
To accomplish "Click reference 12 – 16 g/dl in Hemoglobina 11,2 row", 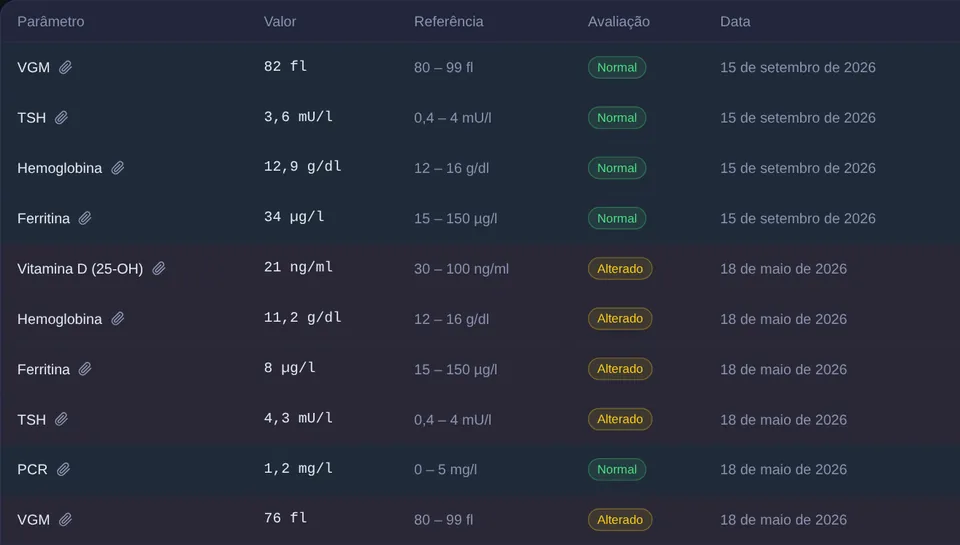I will 451,319.
